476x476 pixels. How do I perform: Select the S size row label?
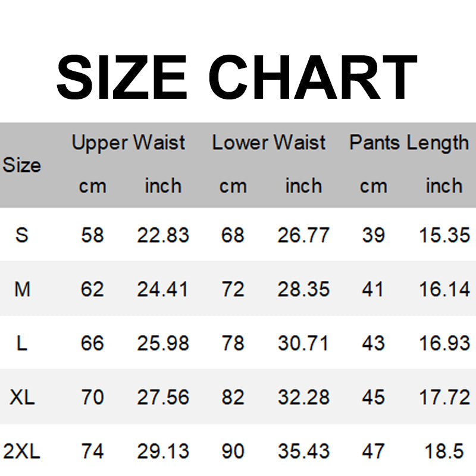click(22, 235)
